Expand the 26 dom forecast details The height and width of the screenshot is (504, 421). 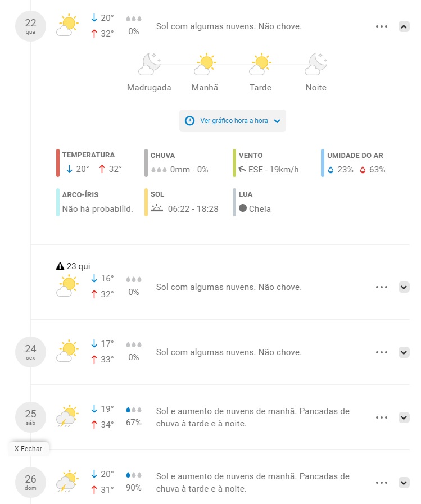[404, 483]
